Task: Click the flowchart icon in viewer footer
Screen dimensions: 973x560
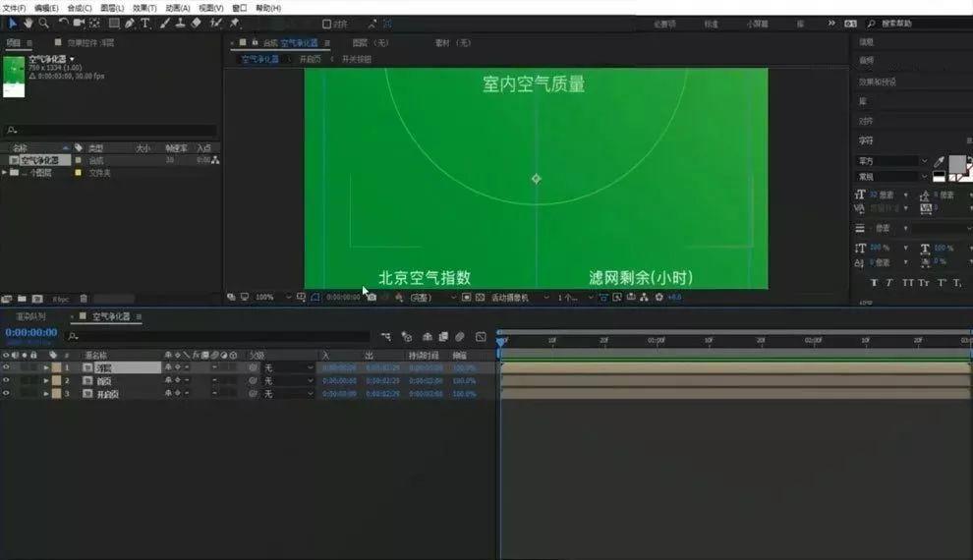Action: (x=644, y=297)
